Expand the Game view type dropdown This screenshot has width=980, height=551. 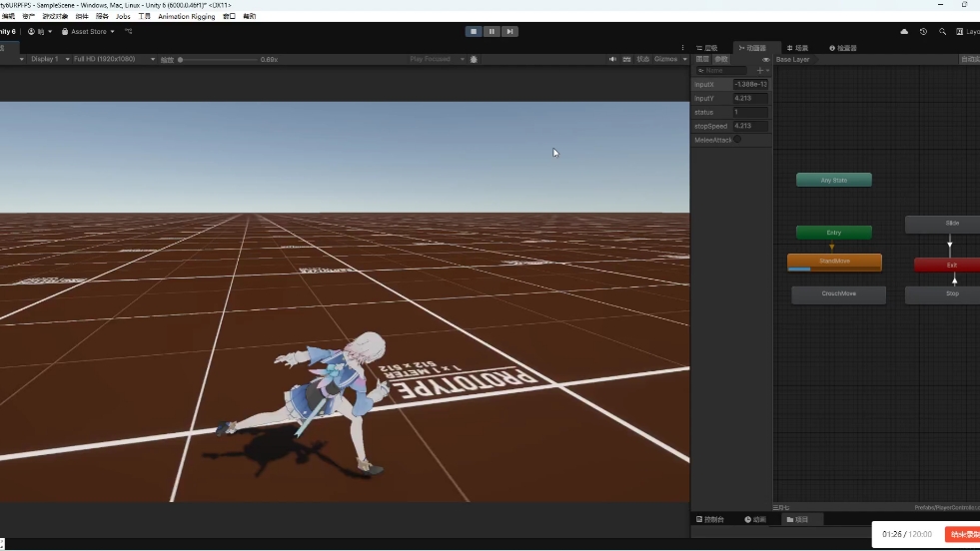pos(21,59)
